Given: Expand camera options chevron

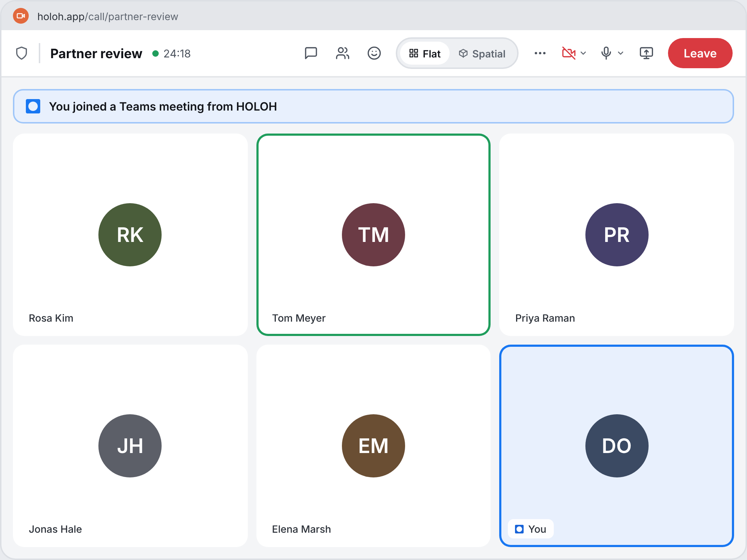Looking at the screenshot, I should coord(584,53).
